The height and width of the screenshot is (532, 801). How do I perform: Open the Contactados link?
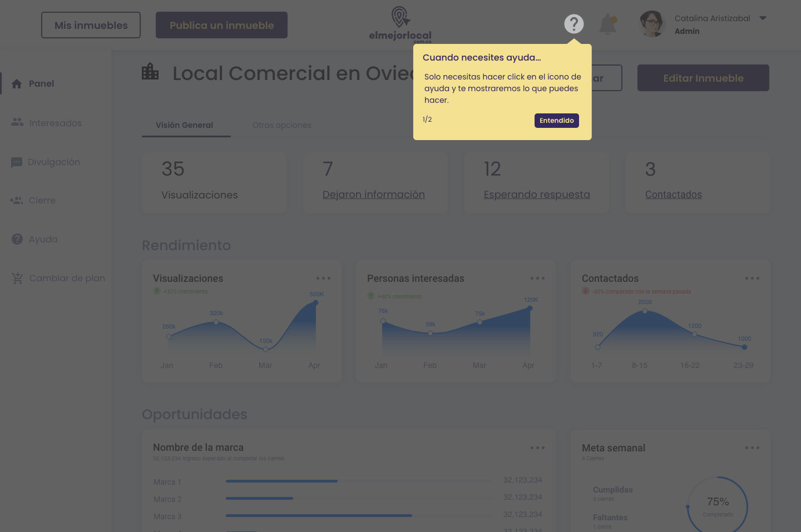coord(674,195)
